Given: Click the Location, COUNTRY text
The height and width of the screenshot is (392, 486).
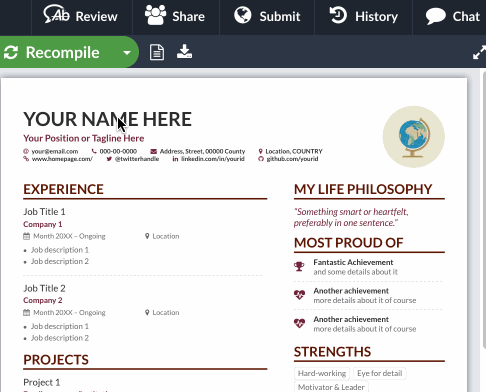Looking at the screenshot, I should [x=294, y=151].
